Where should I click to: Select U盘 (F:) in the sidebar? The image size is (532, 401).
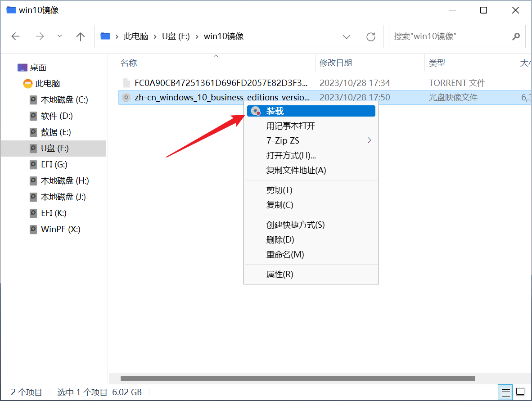click(x=54, y=148)
